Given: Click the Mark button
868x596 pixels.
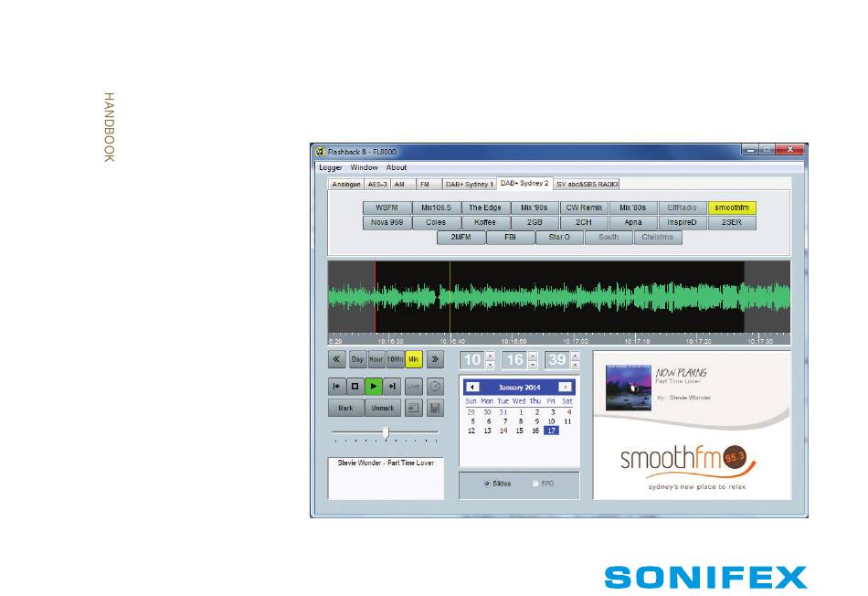Looking at the screenshot, I should (345, 409).
